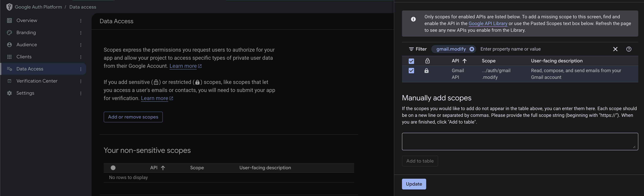644x196 pixels.
Task: Click the select-all circle in non-sensitive scopes table
Action: click(113, 168)
